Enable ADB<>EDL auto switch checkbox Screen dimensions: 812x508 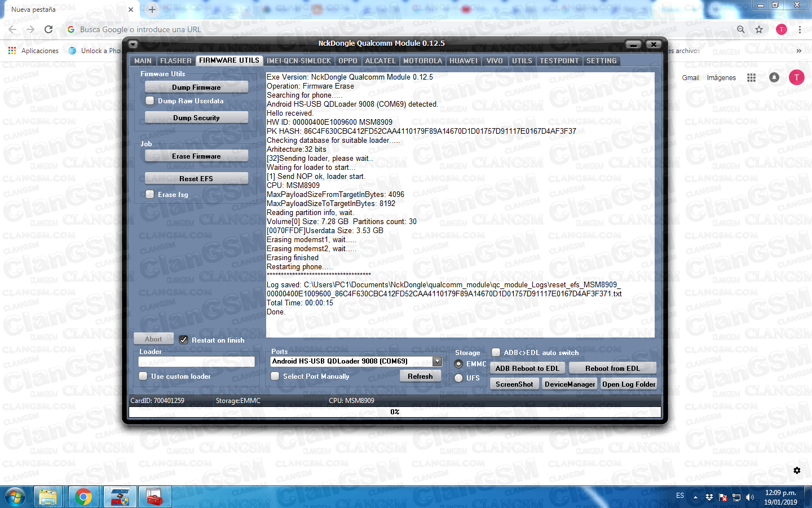click(496, 352)
